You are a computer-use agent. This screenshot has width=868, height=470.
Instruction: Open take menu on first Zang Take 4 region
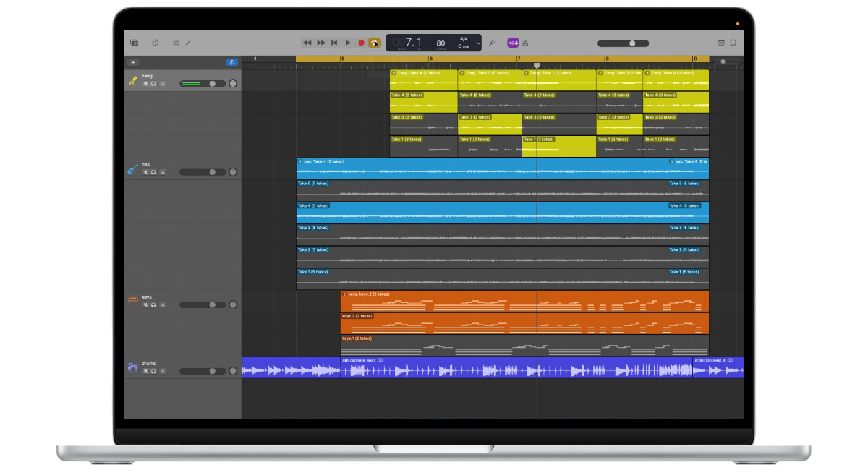pyautogui.click(x=393, y=73)
